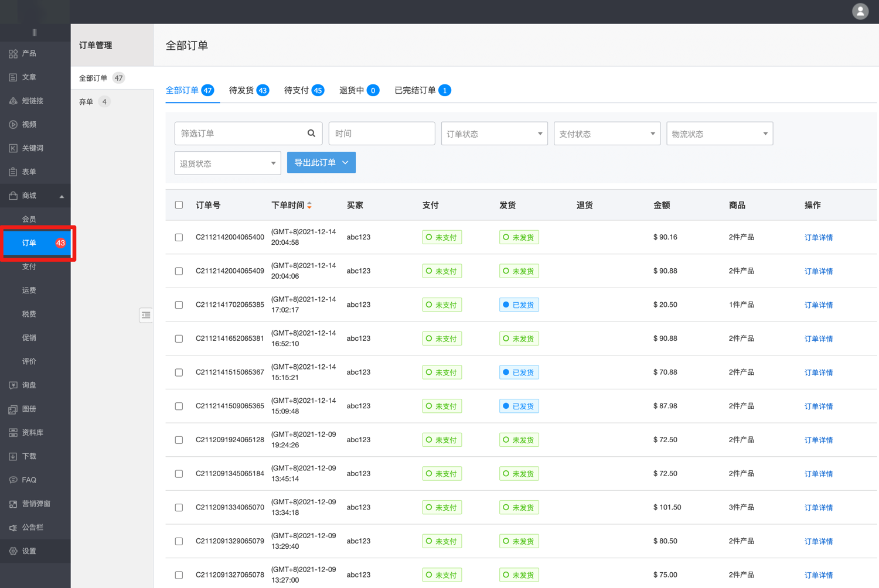This screenshot has width=879, height=588.
Task: Open the 短链接 sidebar icon
Action: (x=13, y=101)
